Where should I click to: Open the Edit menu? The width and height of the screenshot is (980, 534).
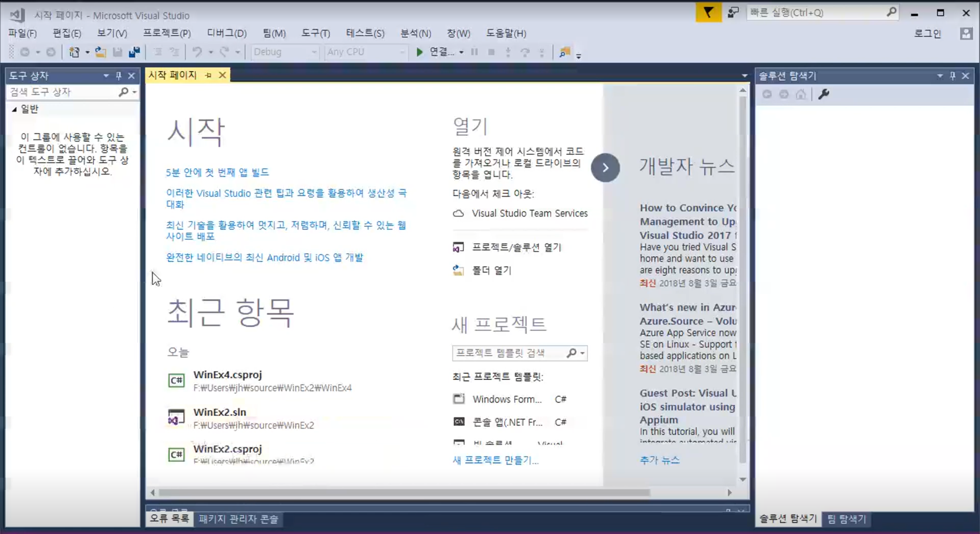pos(67,33)
